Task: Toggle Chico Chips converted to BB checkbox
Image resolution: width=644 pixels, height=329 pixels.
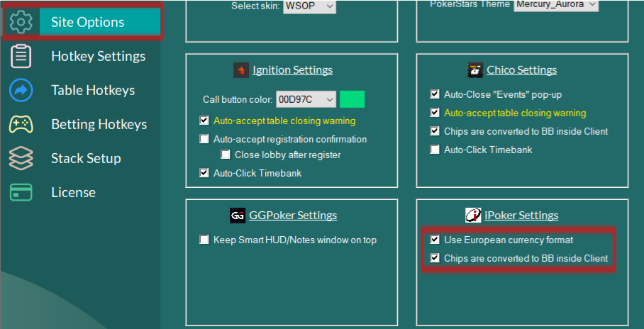Action: click(435, 131)
